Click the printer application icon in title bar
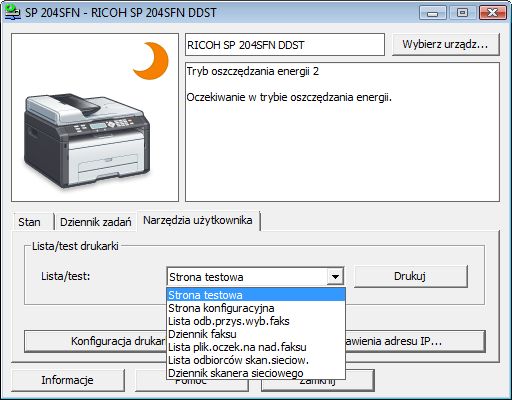Viewport: 512px width, 400px height. (13, 12)
